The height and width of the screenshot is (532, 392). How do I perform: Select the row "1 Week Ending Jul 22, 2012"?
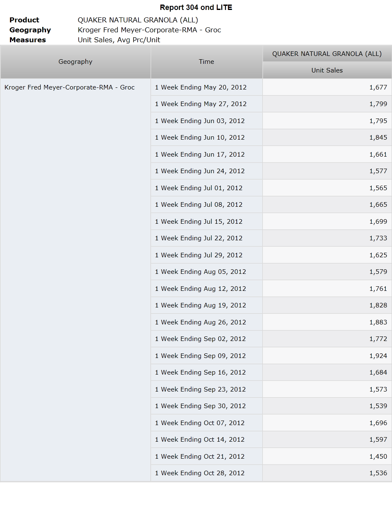[206, 238]
